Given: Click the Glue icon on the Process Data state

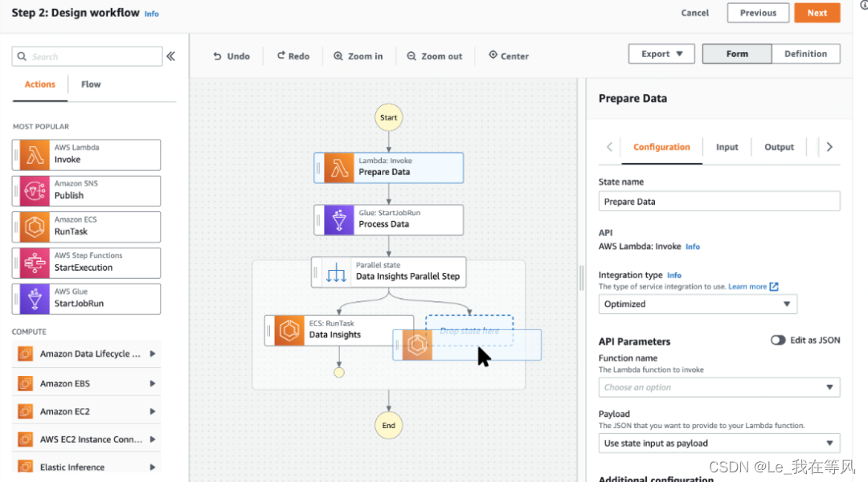Looking at the screenshot, I should (x=339, y=220).
